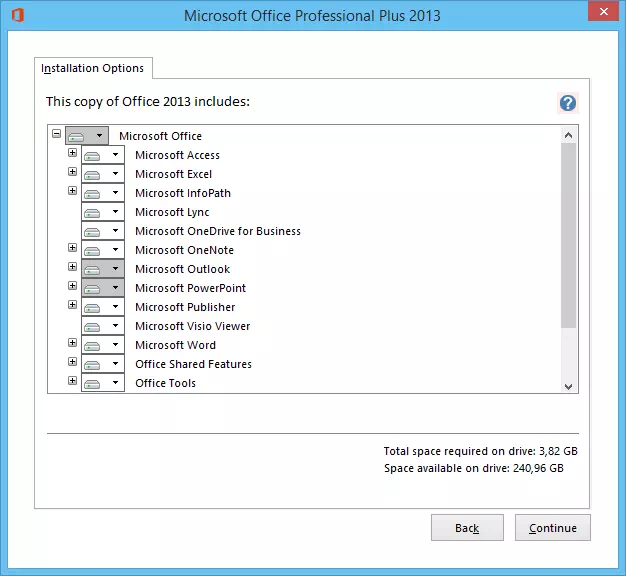Click 'Space available on drive: 240,96 GB'

click(474, 468)
